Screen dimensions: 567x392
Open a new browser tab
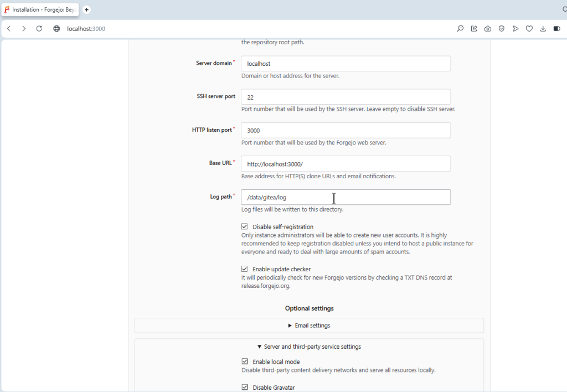coord(87,10)
